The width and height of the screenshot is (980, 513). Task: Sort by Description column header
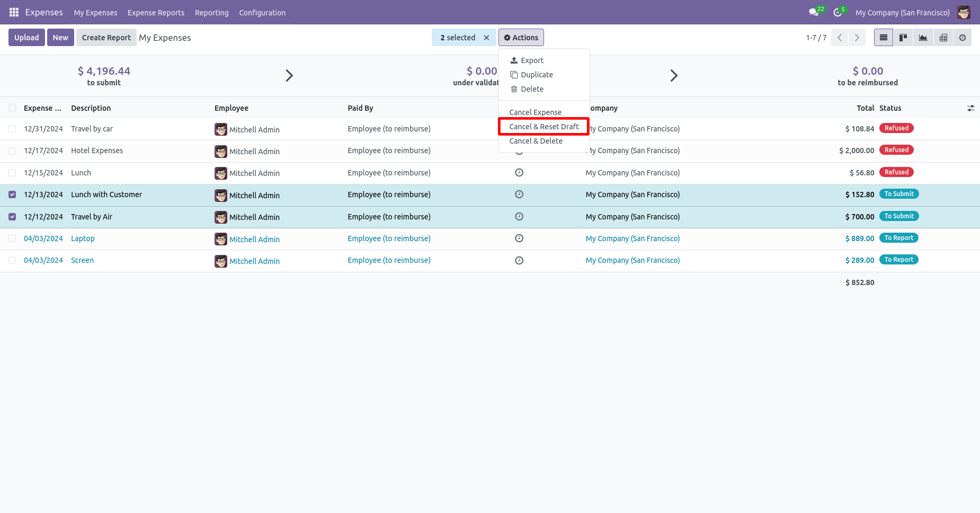tap(91, 108)
